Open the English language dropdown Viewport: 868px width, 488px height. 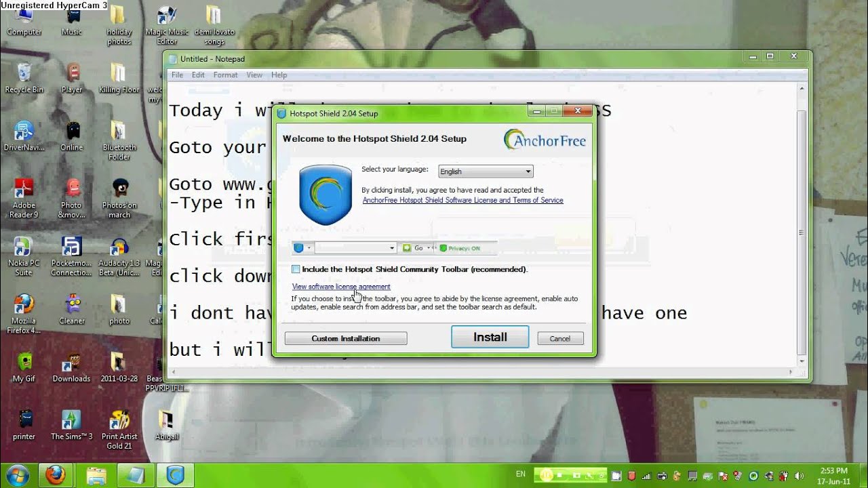pyautogui.click(x=486, y=171)
